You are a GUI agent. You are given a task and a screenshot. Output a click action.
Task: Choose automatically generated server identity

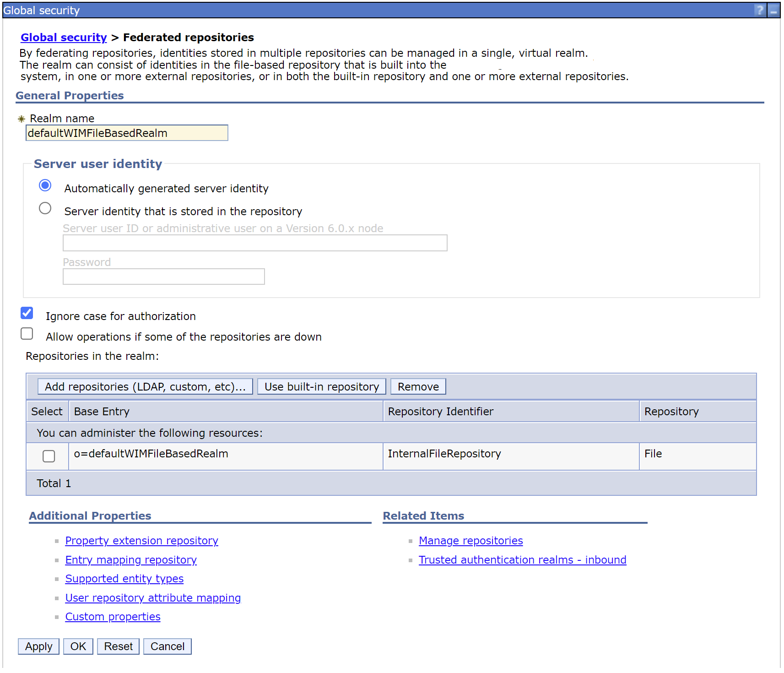(45, 185)
